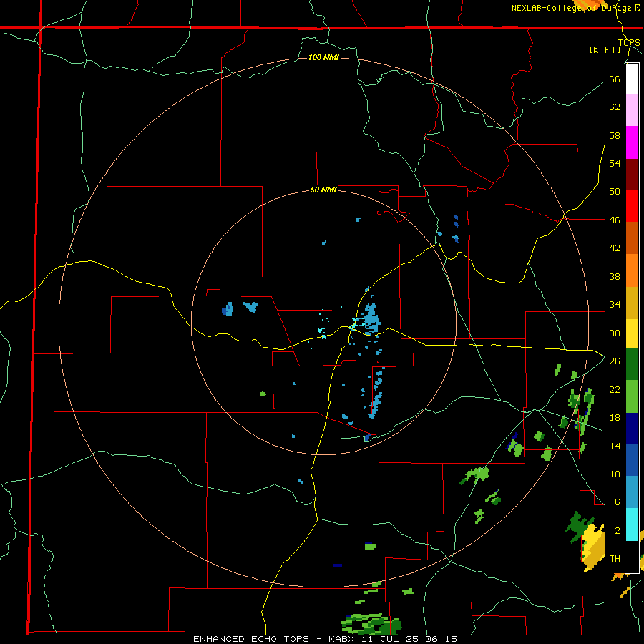The height and width of the screenshot is (644, 644).
Task: Click the legend value "26"
Action: (615, 361)
